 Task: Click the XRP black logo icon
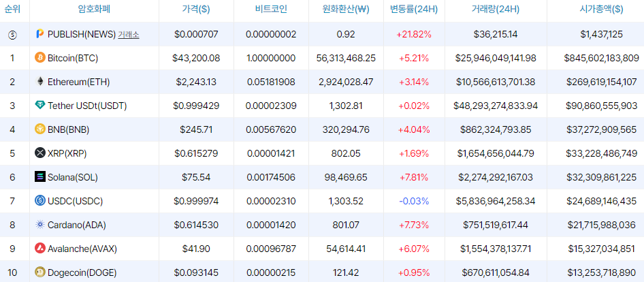(40, 153)
